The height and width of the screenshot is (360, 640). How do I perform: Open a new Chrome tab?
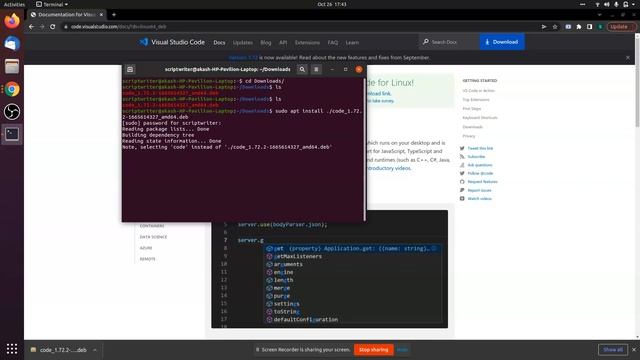pyautogui.click(x=114, y=15)
